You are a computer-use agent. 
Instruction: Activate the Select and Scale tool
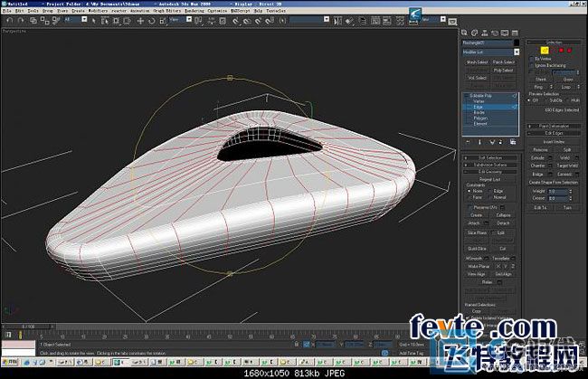163,21
